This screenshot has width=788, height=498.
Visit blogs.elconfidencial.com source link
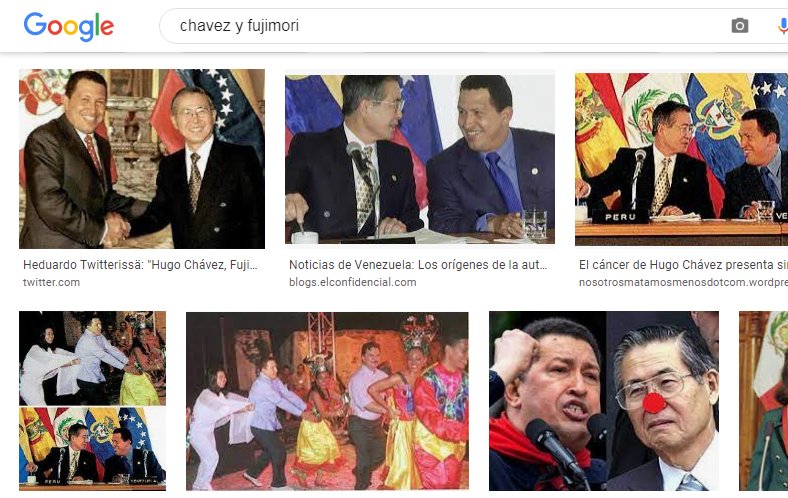(x=352, y=282)
